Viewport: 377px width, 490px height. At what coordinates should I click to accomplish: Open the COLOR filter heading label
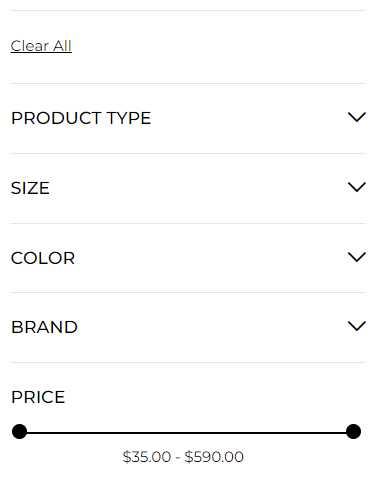coord(43,258)
